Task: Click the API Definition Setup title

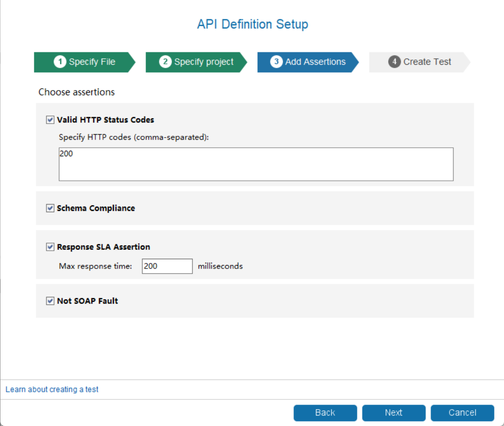Action: point(252,24)
